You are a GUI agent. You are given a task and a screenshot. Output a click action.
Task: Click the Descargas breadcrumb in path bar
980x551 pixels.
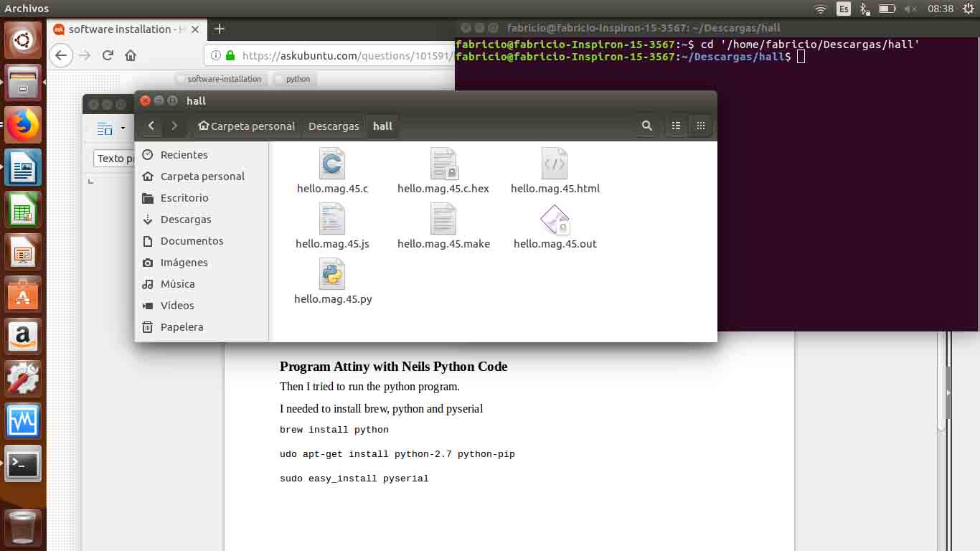pos(334,126)
